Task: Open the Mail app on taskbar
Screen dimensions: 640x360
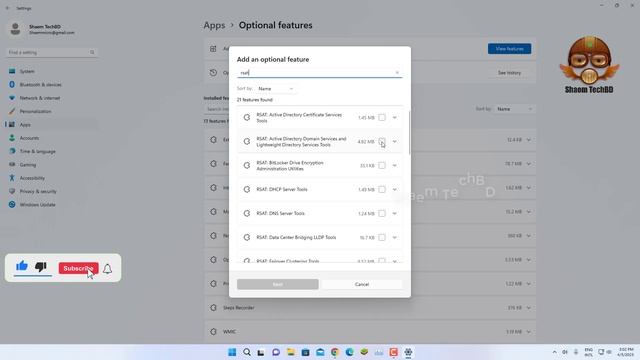Action: (x=320, y=352)
